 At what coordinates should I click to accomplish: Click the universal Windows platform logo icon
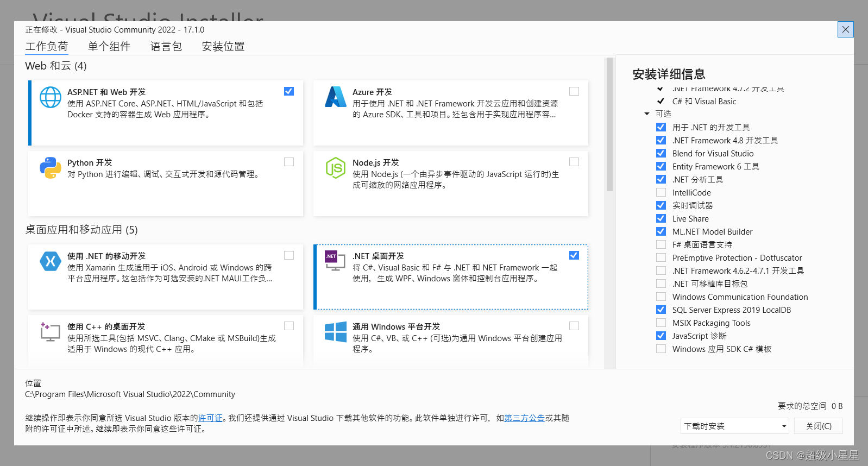tap(336, 331)
